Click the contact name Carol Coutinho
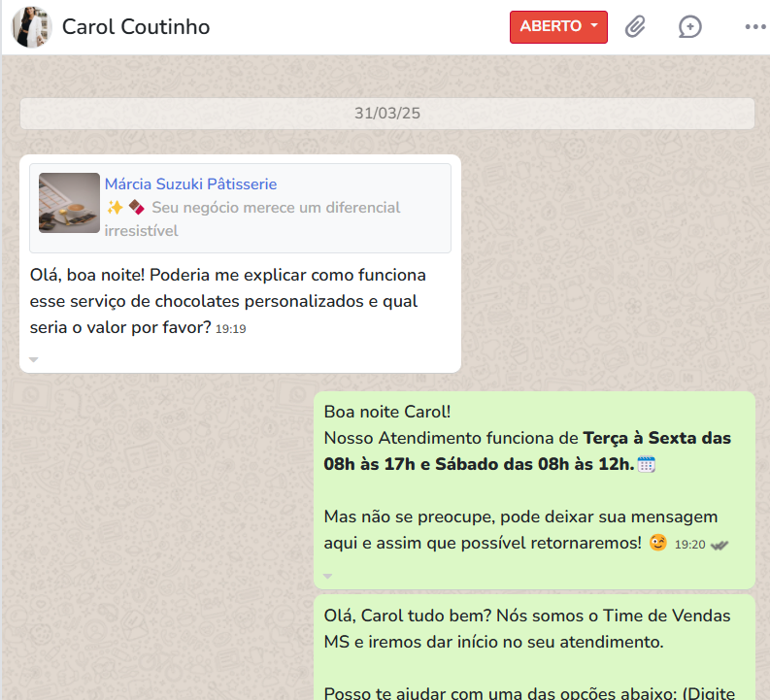 point(136,26)
